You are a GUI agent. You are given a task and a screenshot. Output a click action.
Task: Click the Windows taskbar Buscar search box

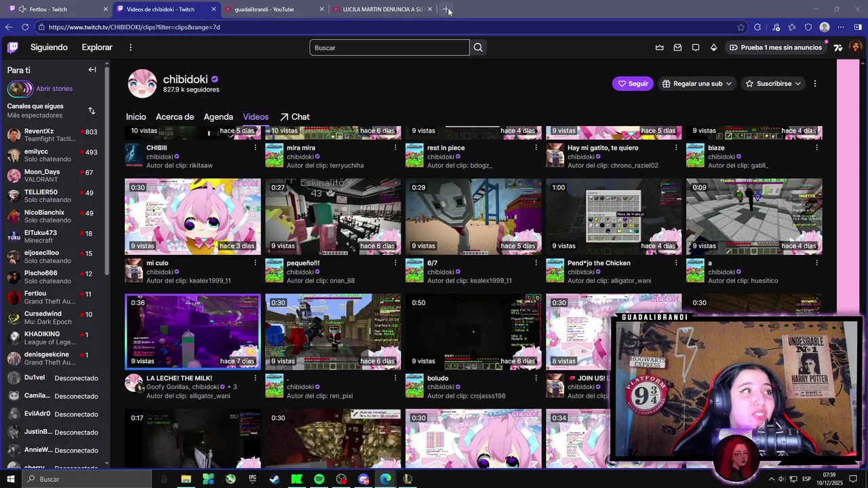(x=88, y=479)
